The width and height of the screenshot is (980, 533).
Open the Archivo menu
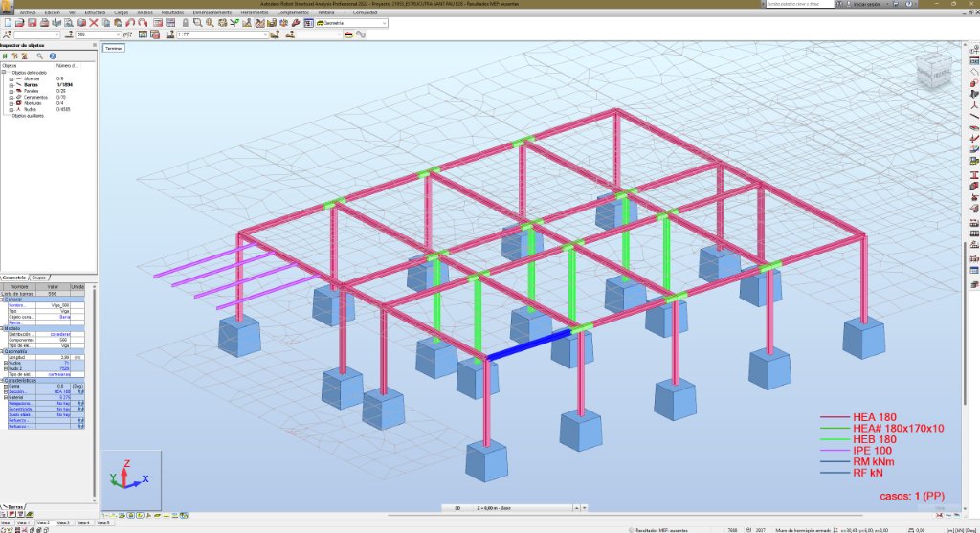28,12
